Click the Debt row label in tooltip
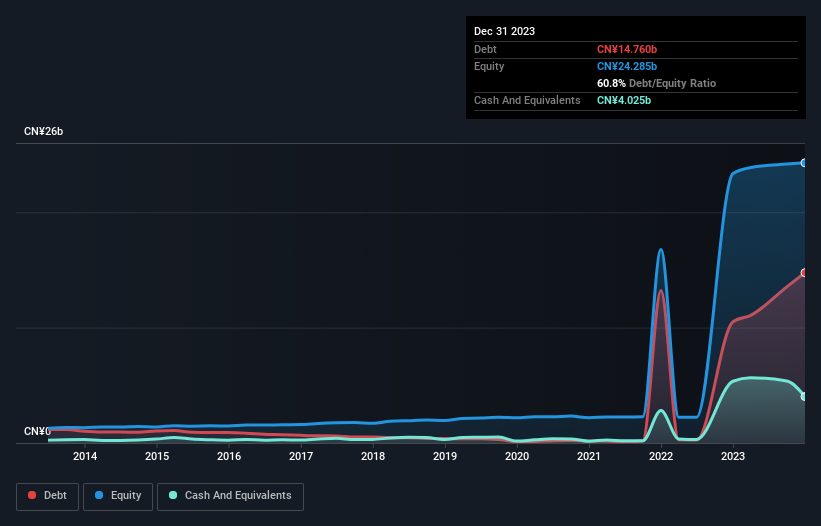Image resolution: width=821 pixels, height=526 pixels. (485, 49)
